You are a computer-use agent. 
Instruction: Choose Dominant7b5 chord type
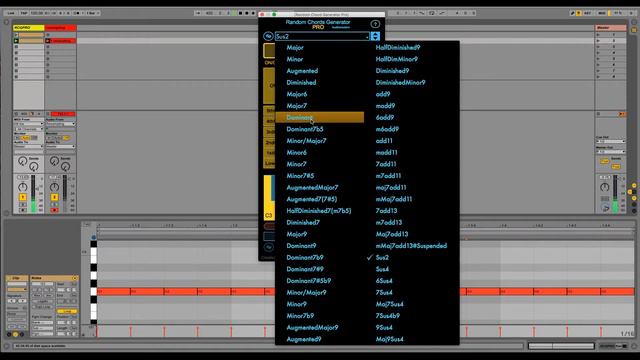point(304,129)
